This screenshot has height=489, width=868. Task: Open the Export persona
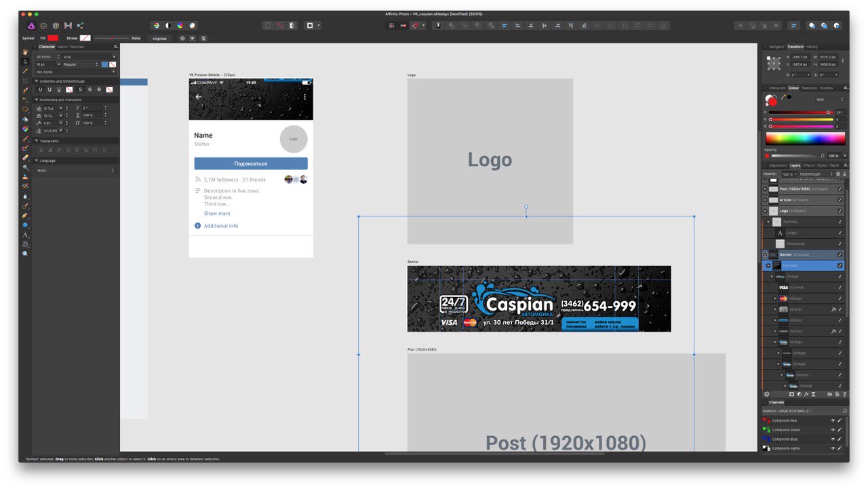click(x=80, y=25)
